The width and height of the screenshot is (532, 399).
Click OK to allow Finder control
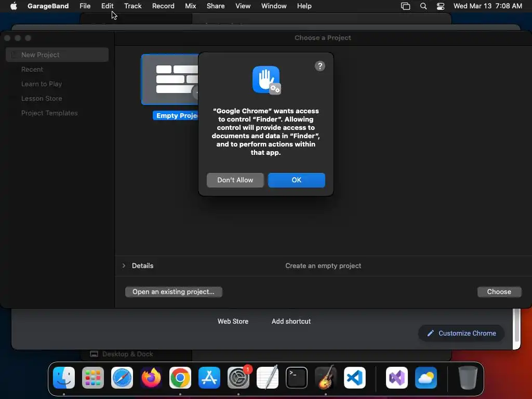(297, 180)
